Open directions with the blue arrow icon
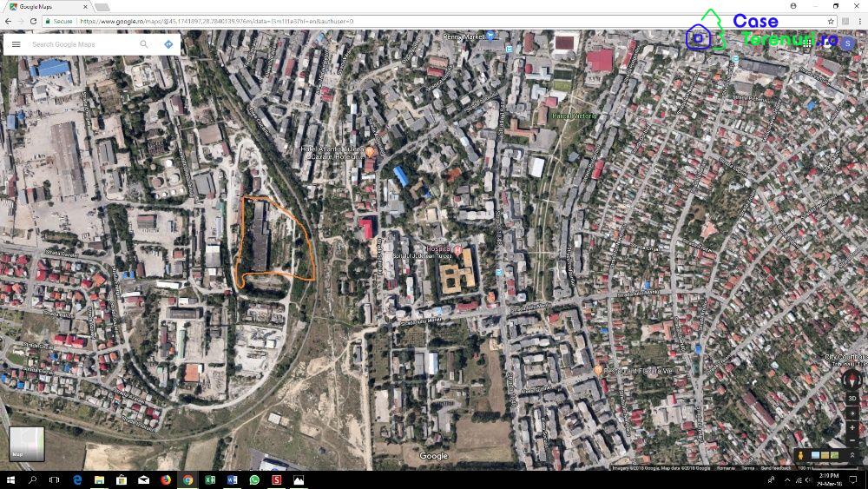 pyautogui.click(x=168, y=44)
